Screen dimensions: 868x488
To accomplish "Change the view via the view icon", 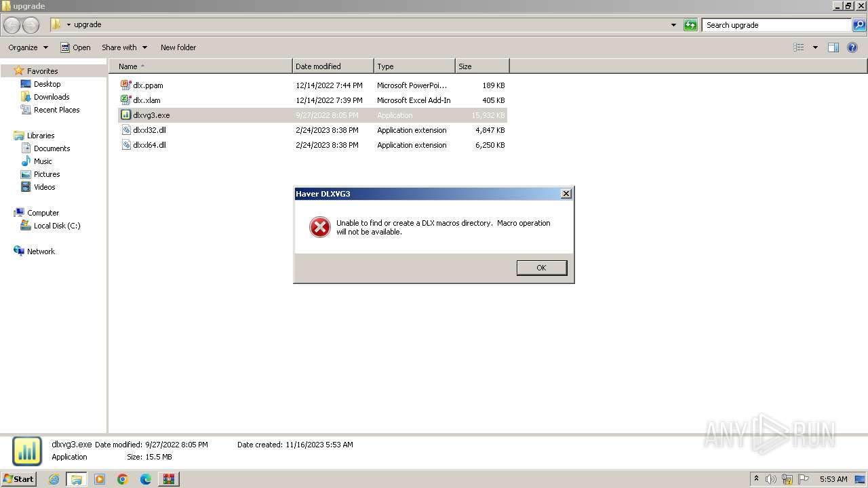I will pos(799,47).
